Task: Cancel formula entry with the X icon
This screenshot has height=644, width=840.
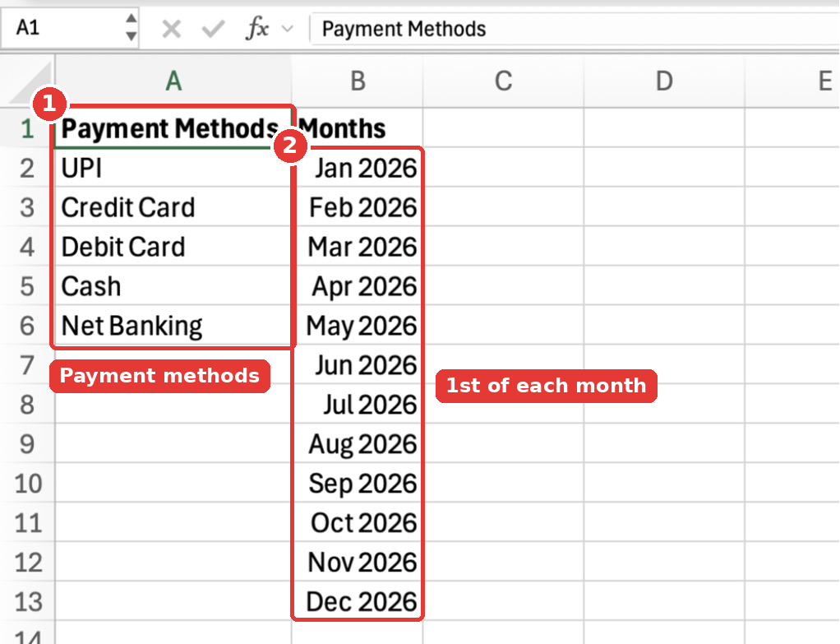Action: click(x=172, y=29)
